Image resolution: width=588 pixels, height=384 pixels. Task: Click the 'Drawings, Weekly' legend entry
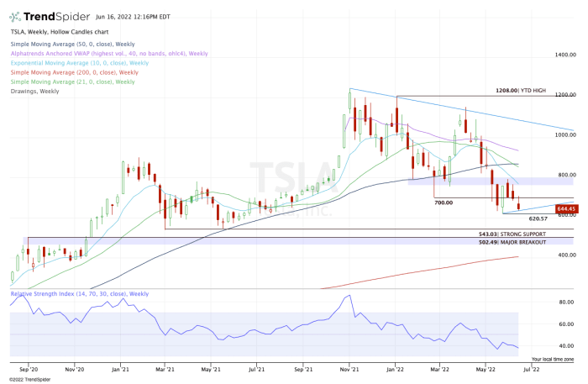pos(35,91)
